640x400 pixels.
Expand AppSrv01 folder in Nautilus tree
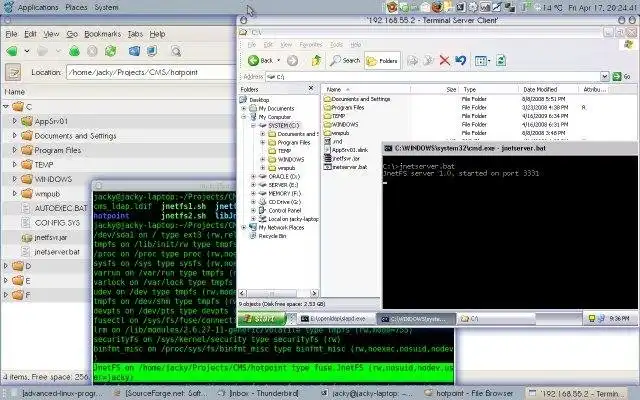tap(15, 121)
